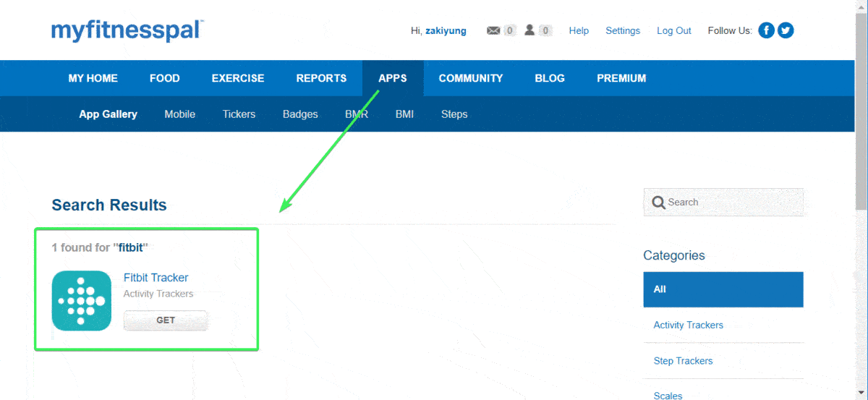
Task: Open the EXERCISE tab
Action: (x=238, y=78)
